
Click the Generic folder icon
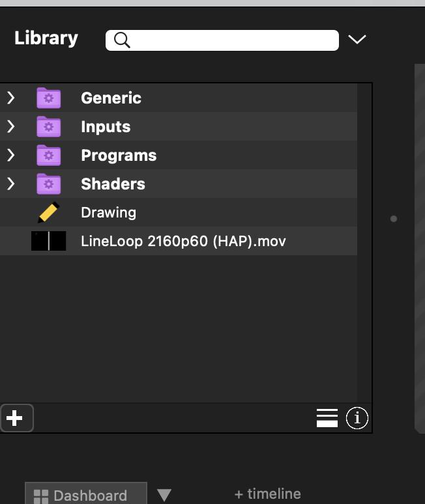[49, 98]
